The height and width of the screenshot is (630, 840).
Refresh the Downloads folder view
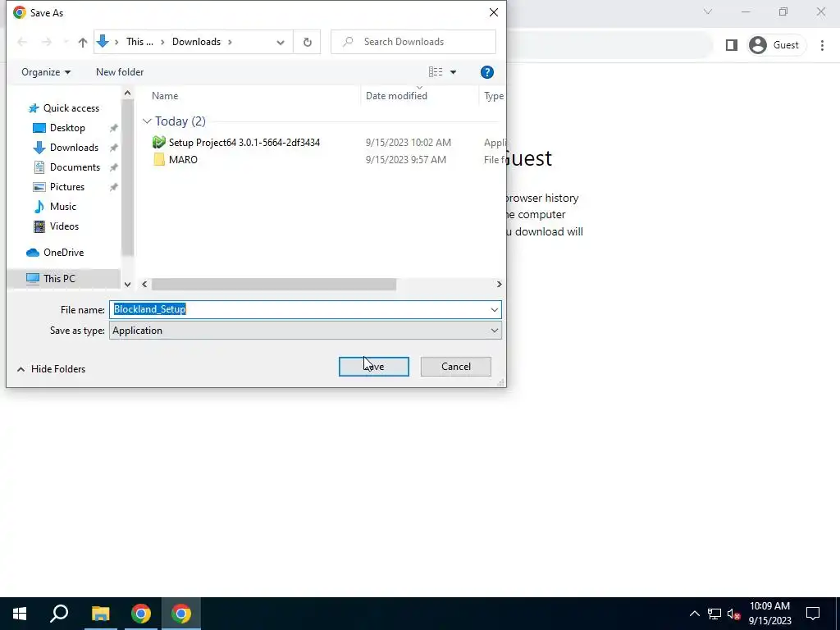[x=307, y=42]
